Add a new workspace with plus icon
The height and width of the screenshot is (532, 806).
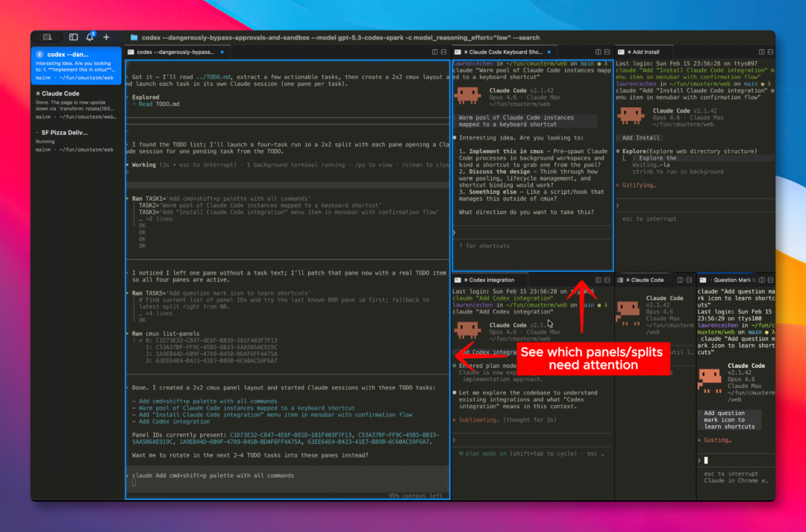[x=107, y=37]
